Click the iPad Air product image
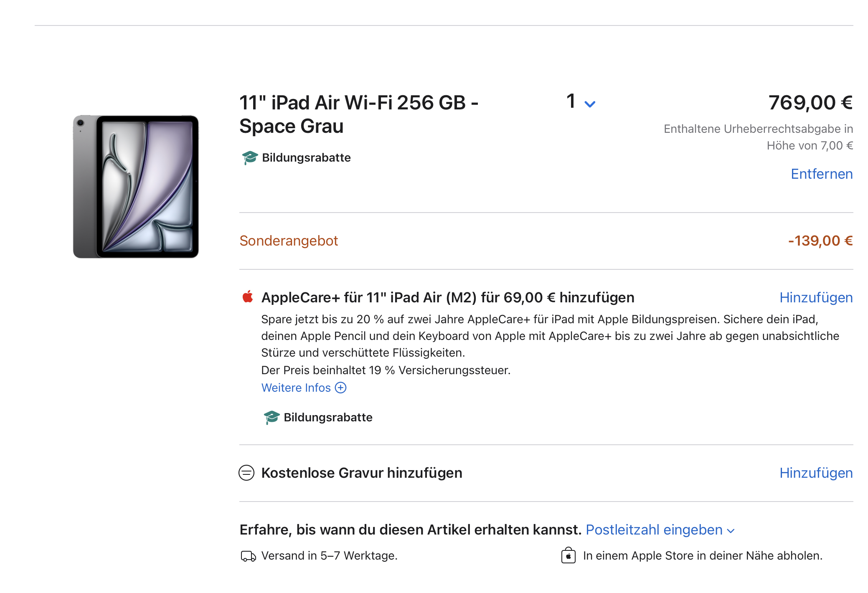Image resolution: width=868 pixels, height=593 pixels. click(x=136, y=187)
